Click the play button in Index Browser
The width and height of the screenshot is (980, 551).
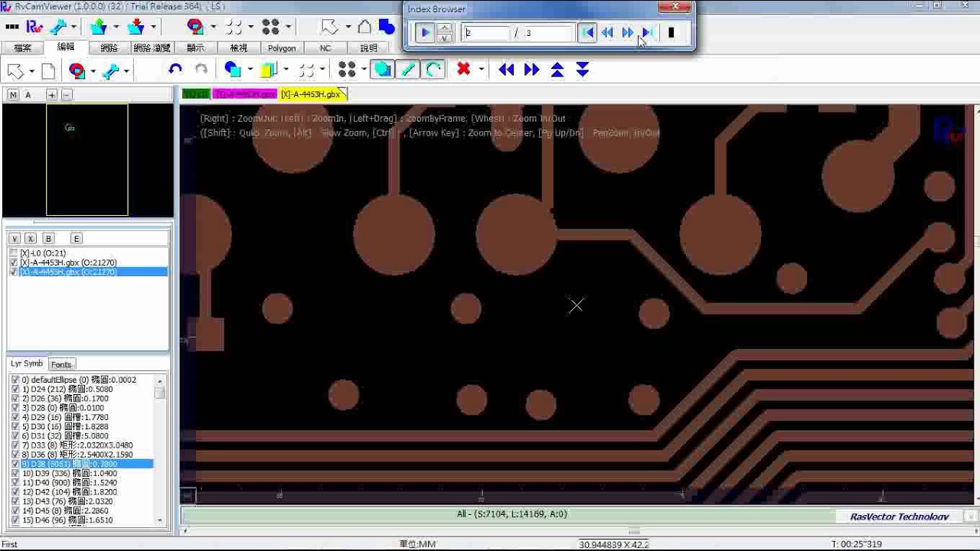[x=425, y=33]
